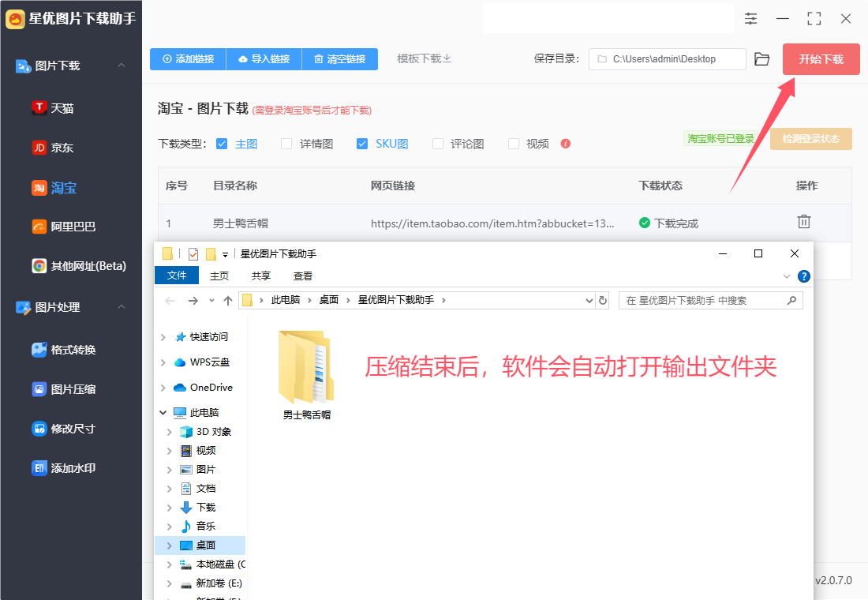Expand OneDrive in Explorer tree
The height and width of the screenshot is (600, 868).
(x=163, y=388)
